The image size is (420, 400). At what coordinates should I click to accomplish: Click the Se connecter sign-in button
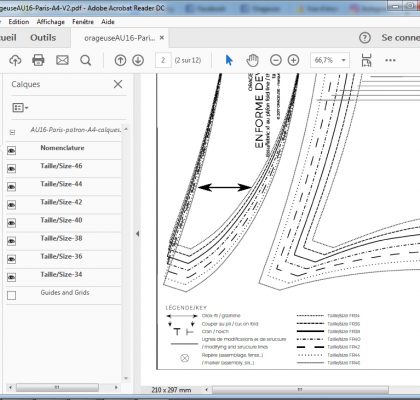pos(401,38)
